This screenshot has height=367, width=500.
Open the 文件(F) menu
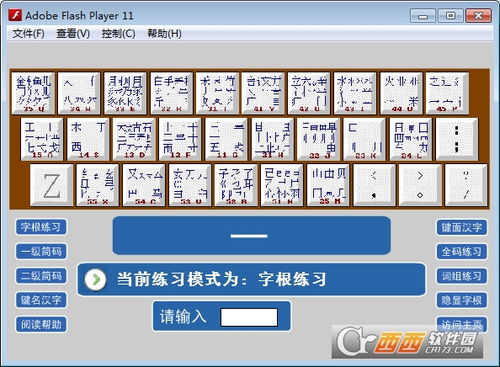tap(28, 34)
